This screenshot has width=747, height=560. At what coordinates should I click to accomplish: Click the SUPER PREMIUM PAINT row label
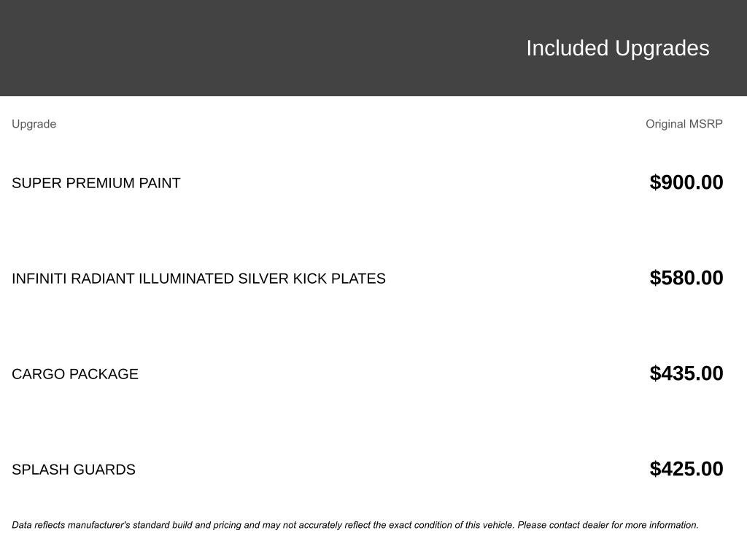96,183
